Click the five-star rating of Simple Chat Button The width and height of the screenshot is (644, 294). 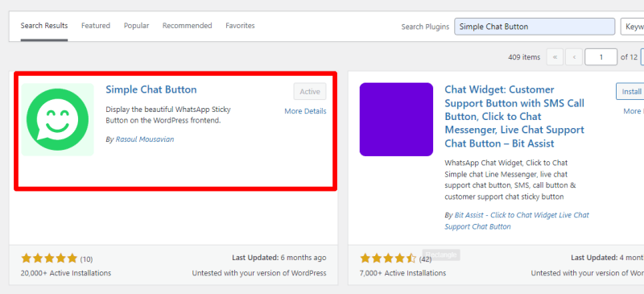click(49, 259)
